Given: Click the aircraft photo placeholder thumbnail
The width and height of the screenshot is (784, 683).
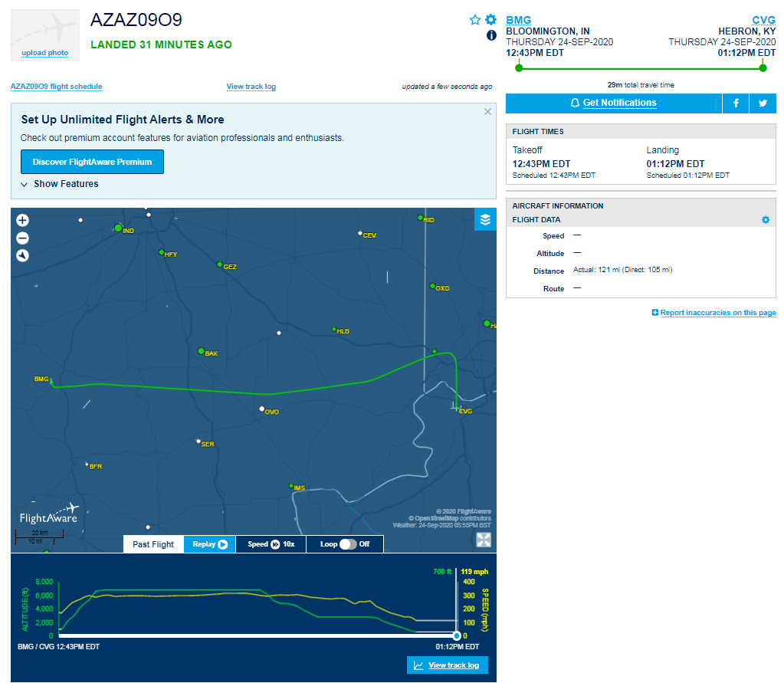Looking at the screenshot, I should pos(45,35).
